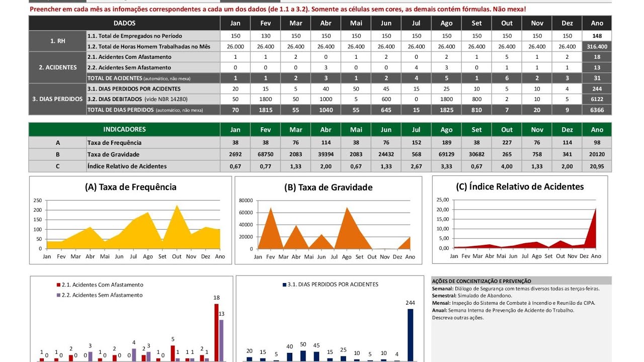Select Ago Taxa de Gravidade value 69129

447,154
